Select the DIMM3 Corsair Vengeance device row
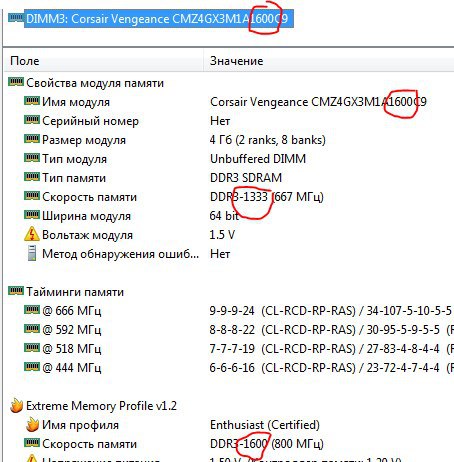Image resolution: width=454 pixels, height=462 pixels. click(x=159, y=19)
